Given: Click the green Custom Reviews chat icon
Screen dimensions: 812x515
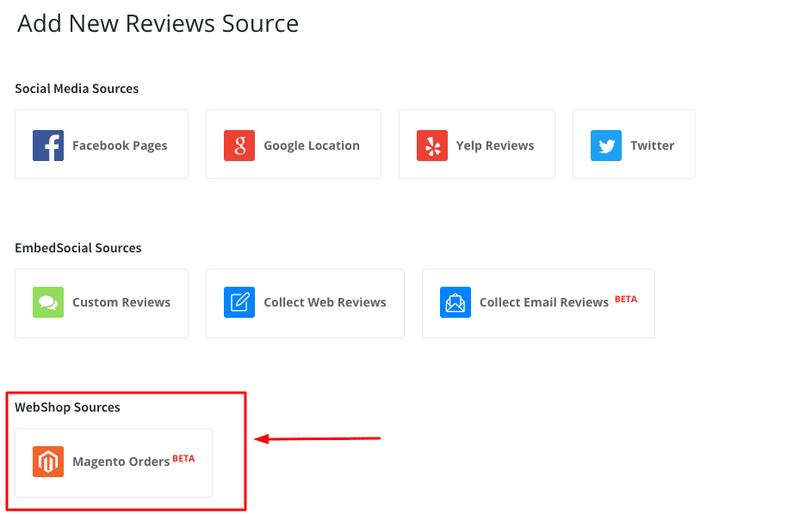Looking at the screenshot, I should pos(48,302).
